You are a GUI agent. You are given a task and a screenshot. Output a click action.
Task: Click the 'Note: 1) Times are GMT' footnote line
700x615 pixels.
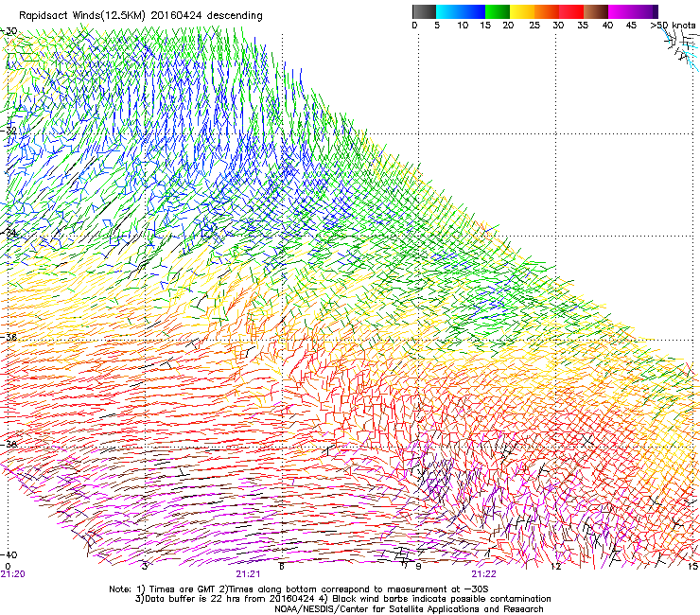(298, 589)
